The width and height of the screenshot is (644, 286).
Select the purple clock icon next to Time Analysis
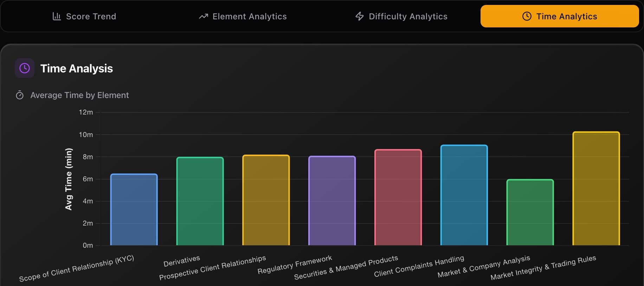coord(24,68)
